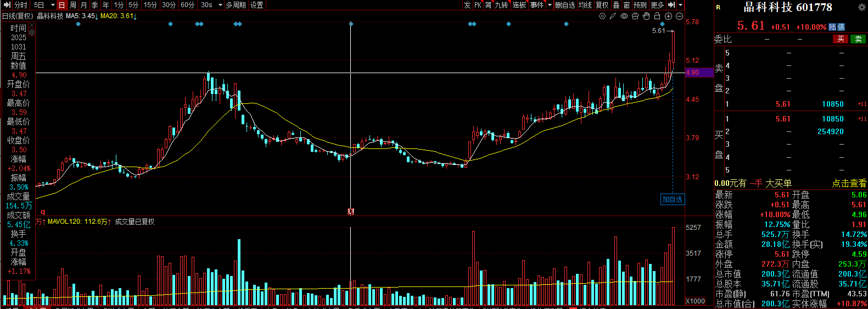Open the dropdown arrow after 事件
The width and height of the screenshot is (868, 309).
pos(550,5)
